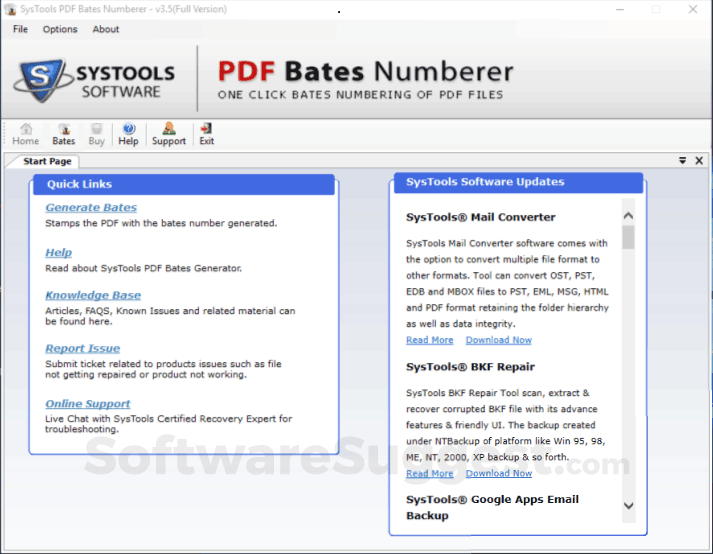Click the updates panel scrollbar thumb
The width and height of the screenshot is (713, 554).
point(628,237)
